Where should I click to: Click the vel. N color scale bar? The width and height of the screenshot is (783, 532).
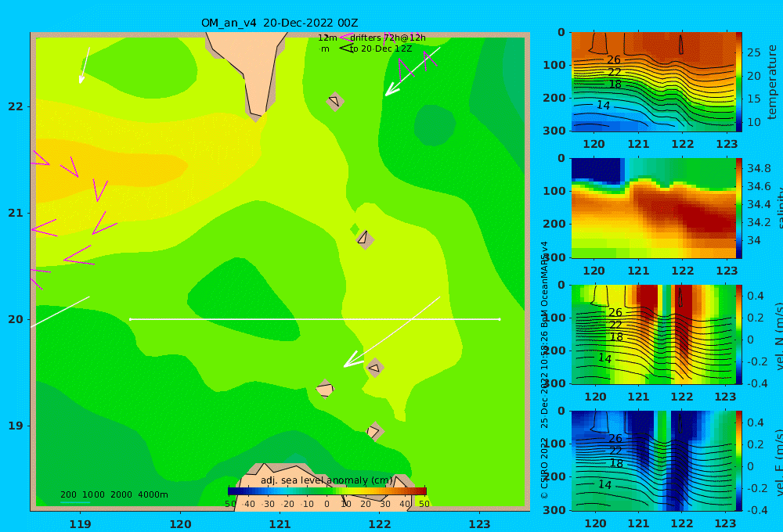[739, 334]
